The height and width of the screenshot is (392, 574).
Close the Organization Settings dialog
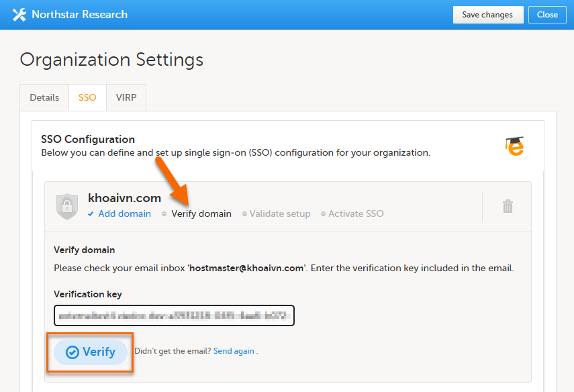pyautogui.click(x=547, y=15)
